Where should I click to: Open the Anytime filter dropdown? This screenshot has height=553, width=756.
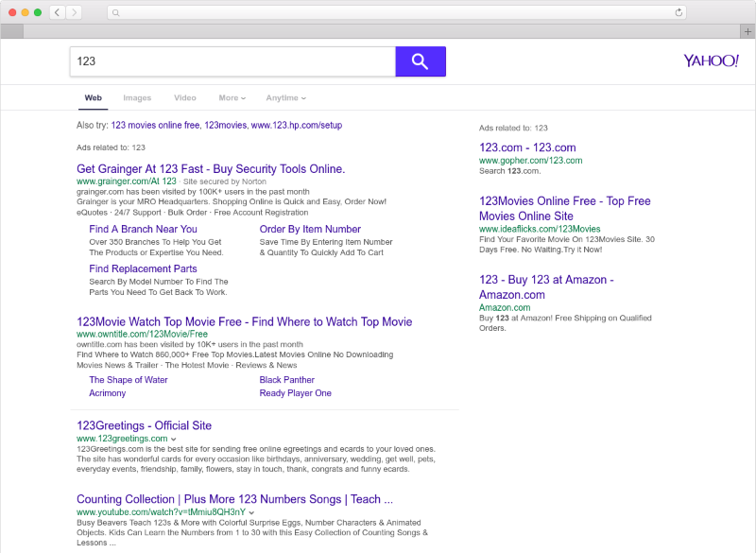click(x=286, y=98)
